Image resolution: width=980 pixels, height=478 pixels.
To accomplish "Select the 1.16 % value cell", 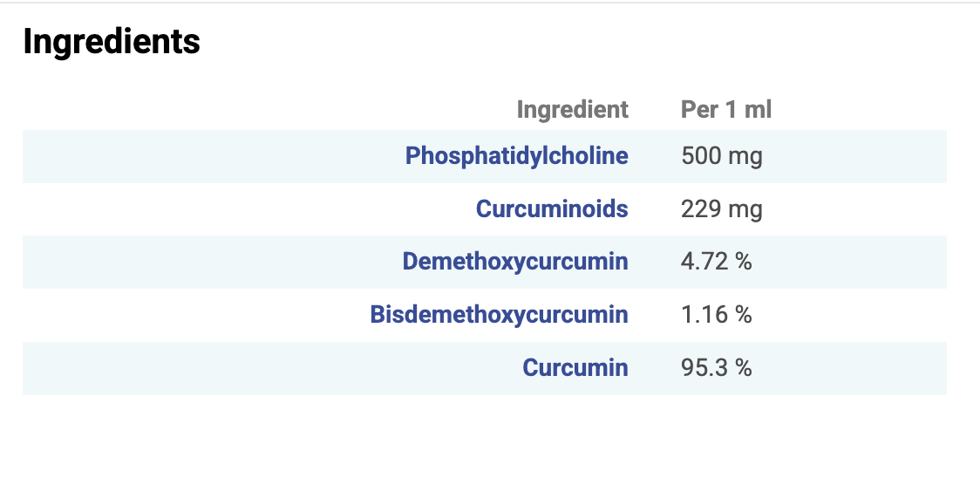I will (x=716, y=315).
